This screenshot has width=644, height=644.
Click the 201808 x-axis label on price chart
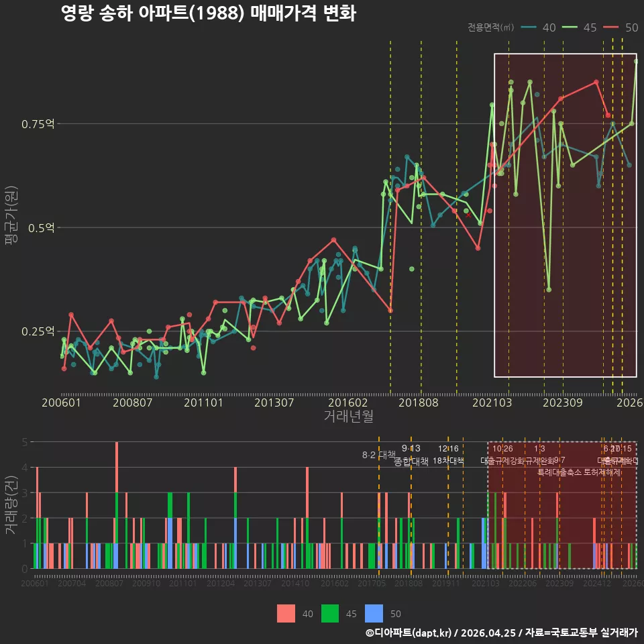pyautogui.click(x=419, y=402)
